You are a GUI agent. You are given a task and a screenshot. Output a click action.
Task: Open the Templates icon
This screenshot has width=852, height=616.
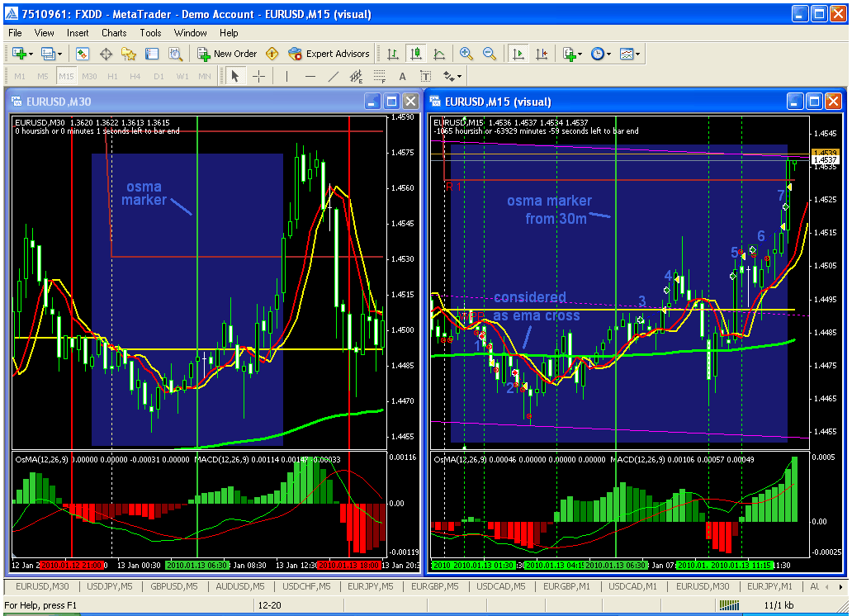(x=627, y=54)
